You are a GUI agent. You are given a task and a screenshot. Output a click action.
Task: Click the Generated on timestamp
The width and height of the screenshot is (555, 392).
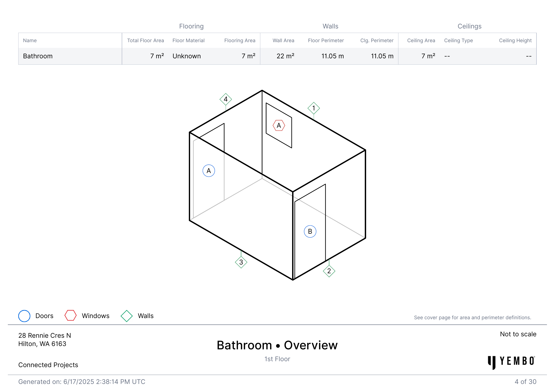(82, 382)
